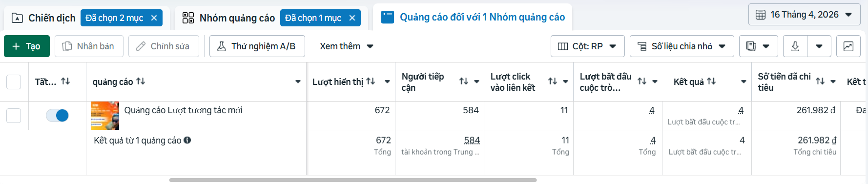Viewport: 868px width, 184px height.
Task: Sort by Số tiền đã chi tiêu
Action: coord(820,82)
